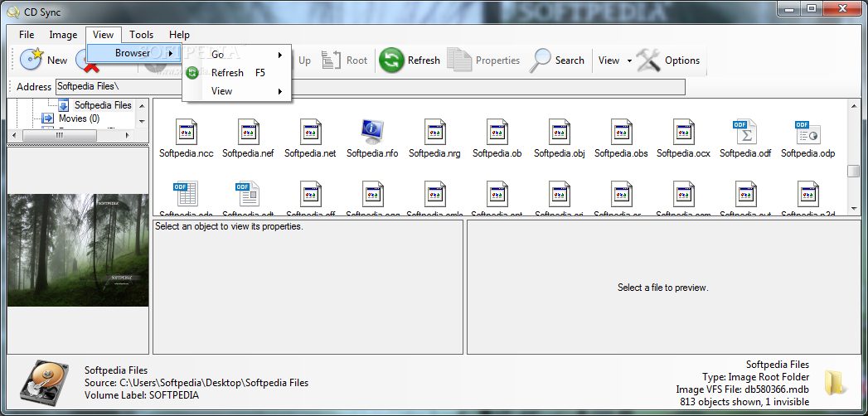Select Softpedia Files in the tree
Viewport: 868px width, 416px height.
coord(103,105)
